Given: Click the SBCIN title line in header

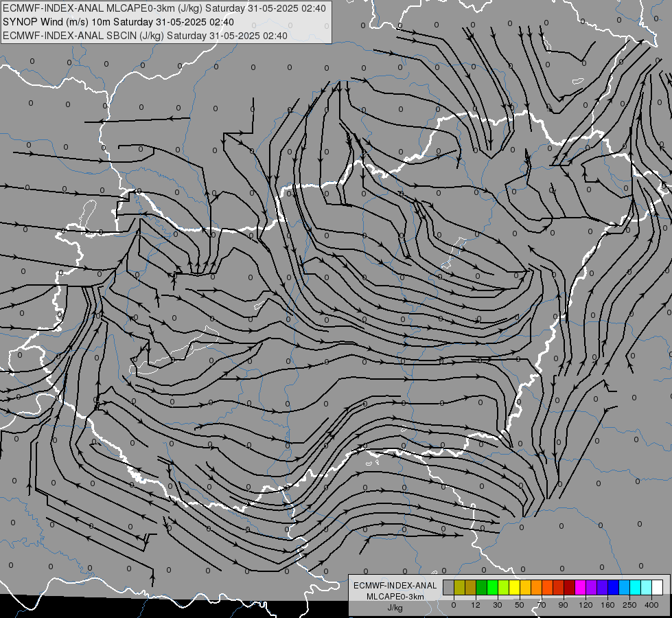Looking at the screenshot, I should 145,36.
